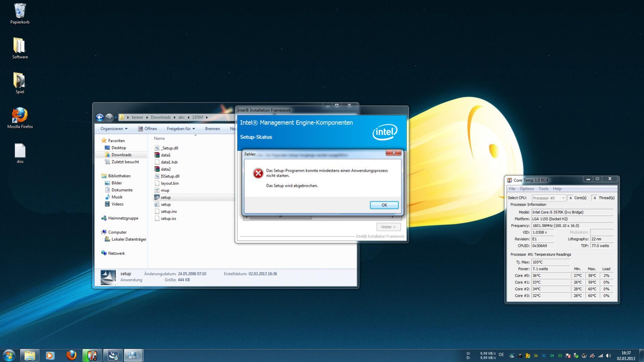This screenshot has width=644, height=362.
Task: Select the data1 archive file
Action: (166, 155)
